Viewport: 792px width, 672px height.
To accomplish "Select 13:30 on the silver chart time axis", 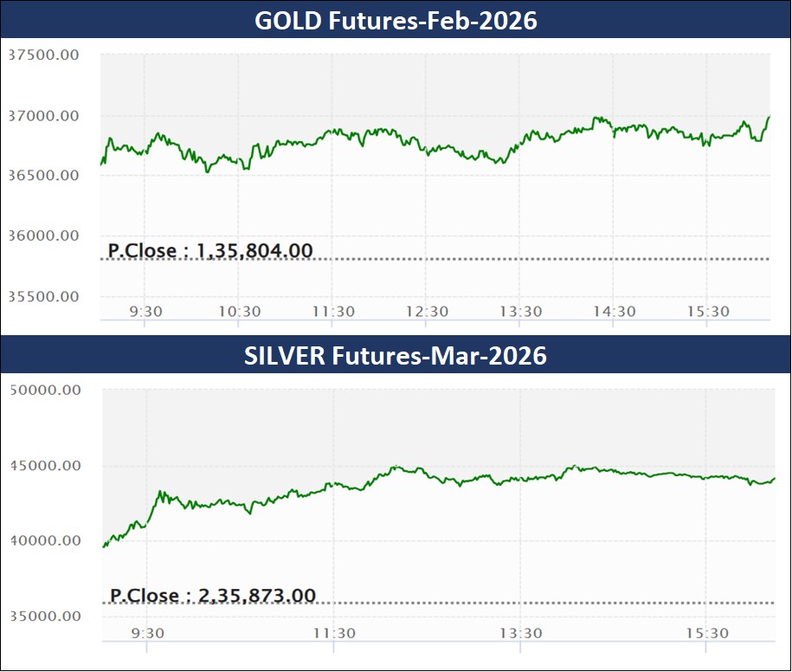I will tap(521, 633).
